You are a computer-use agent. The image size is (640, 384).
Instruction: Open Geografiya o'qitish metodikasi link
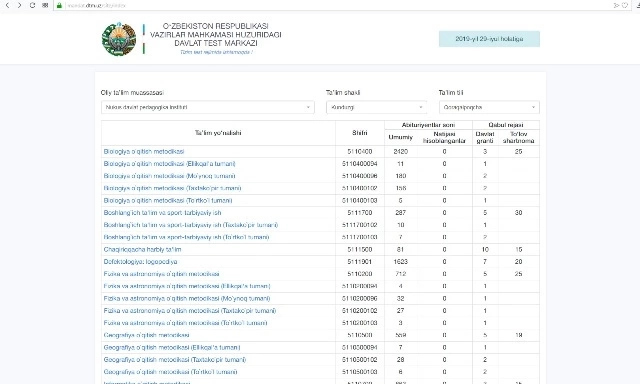[x=146, y=335]
